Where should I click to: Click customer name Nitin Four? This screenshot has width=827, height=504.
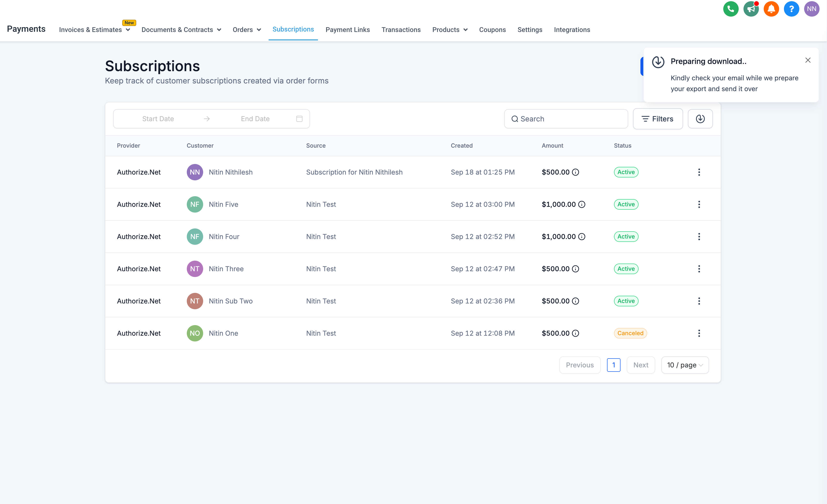224,237
